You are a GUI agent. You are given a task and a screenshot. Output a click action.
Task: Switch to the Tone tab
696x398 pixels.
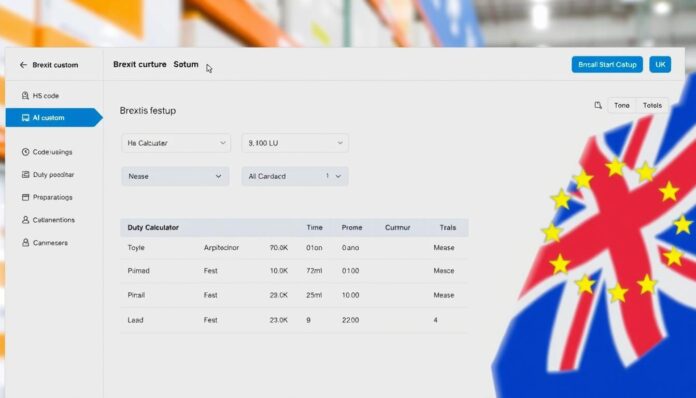(621, 105)
